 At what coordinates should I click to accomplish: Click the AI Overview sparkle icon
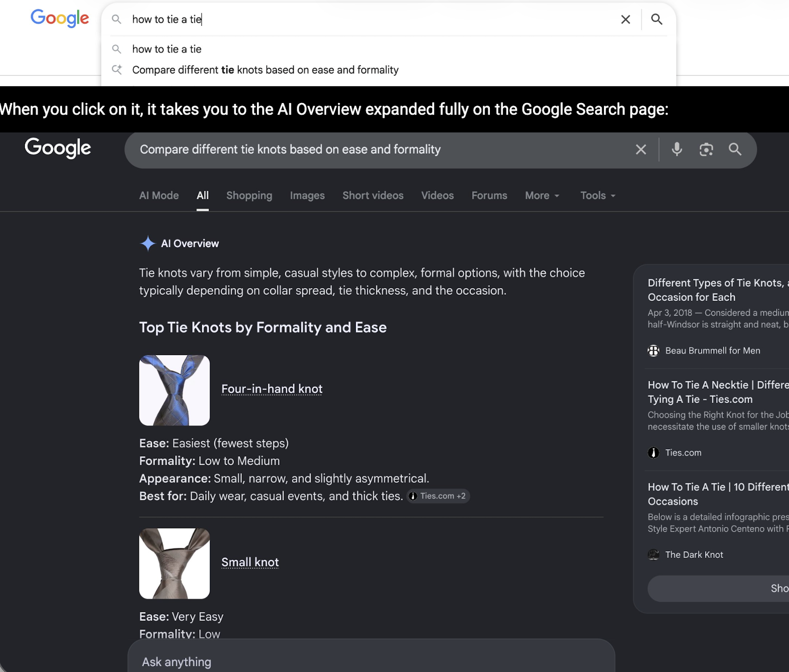click(x=148, y=244)
